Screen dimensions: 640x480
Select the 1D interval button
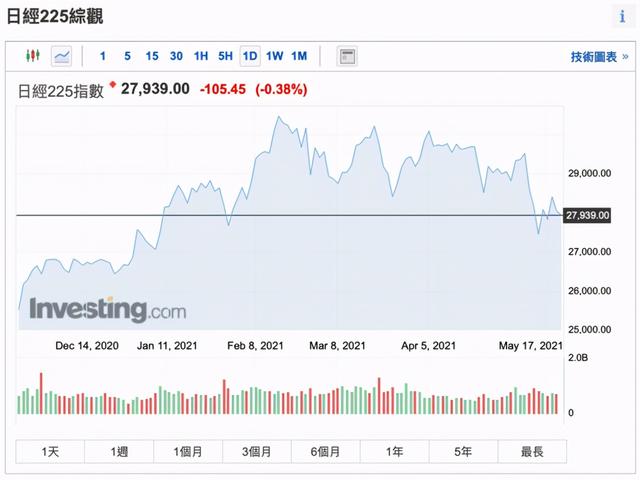pos(250,56)
